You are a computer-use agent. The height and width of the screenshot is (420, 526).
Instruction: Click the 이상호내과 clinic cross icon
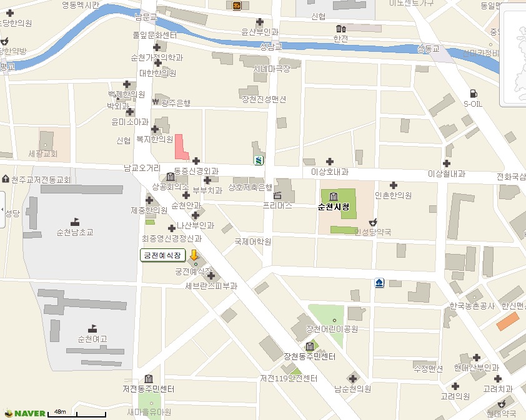330,162
